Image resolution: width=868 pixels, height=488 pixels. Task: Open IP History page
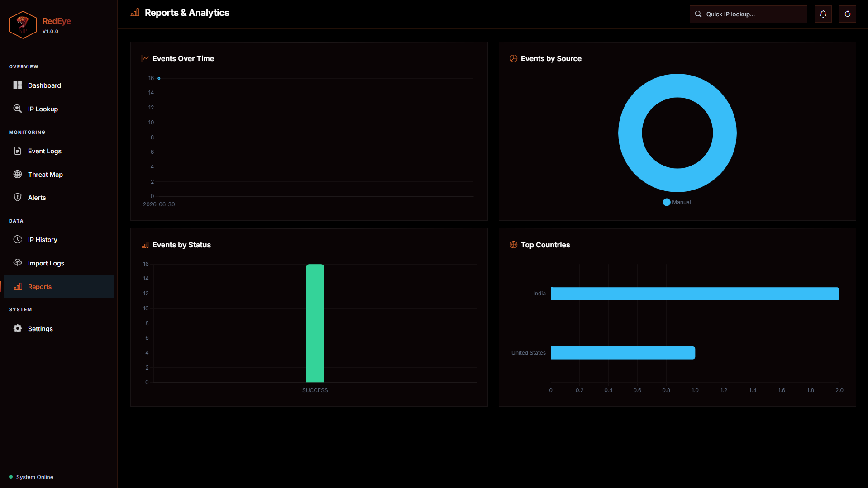click(x=58, y=240)
